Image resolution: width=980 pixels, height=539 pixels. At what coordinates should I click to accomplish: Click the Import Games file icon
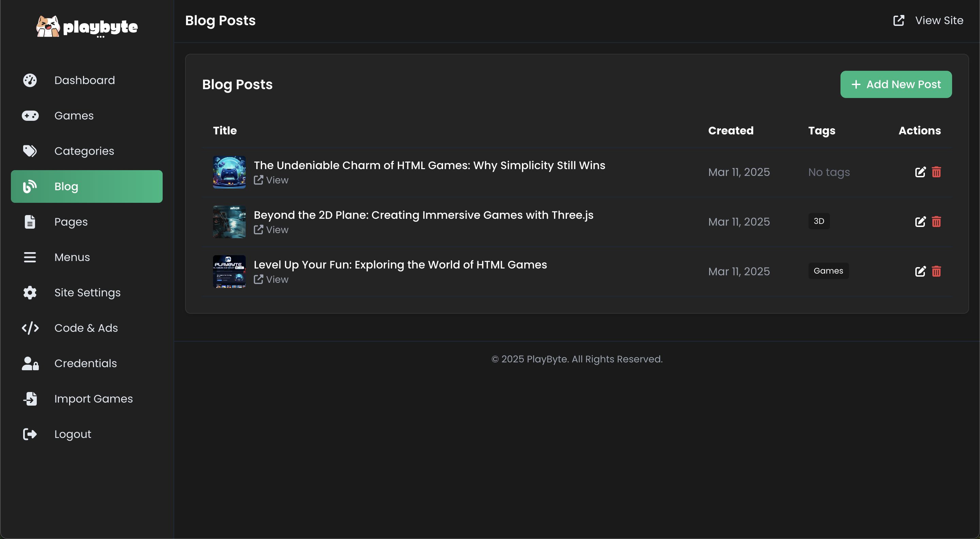30,399
